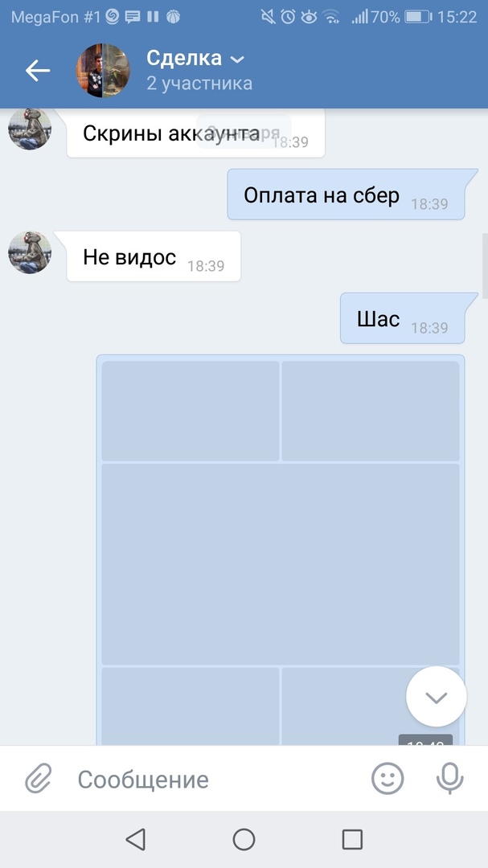This screenshot has height=868, width=488.
Task: Select the 'Шас' message bubble
Action: pyautogui.click(x=403, y=318)
